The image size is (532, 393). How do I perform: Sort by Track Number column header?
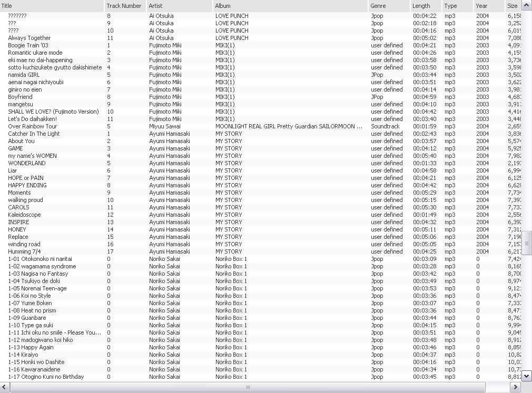tap(124, 6)
